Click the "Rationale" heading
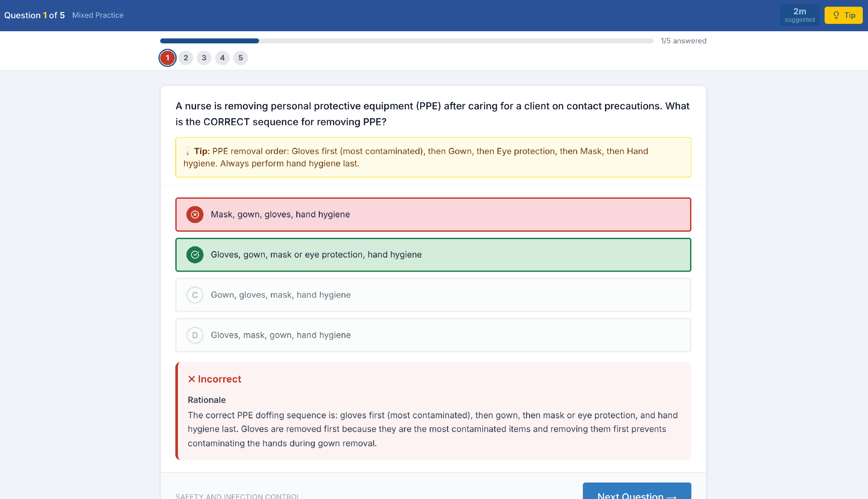This screenshot has height=499, width=868. (207, 400)
